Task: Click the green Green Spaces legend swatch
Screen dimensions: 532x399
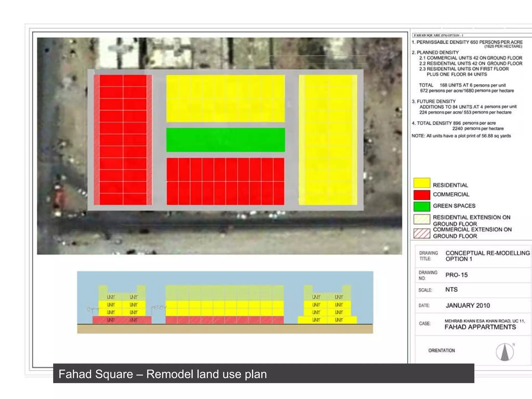Action: (x=422, y=207)
